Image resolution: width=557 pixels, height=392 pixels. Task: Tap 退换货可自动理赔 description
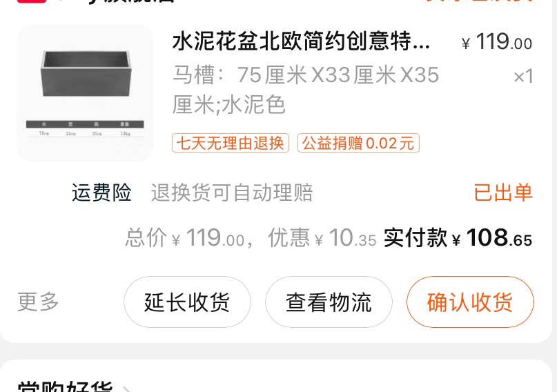pos(232,193)
